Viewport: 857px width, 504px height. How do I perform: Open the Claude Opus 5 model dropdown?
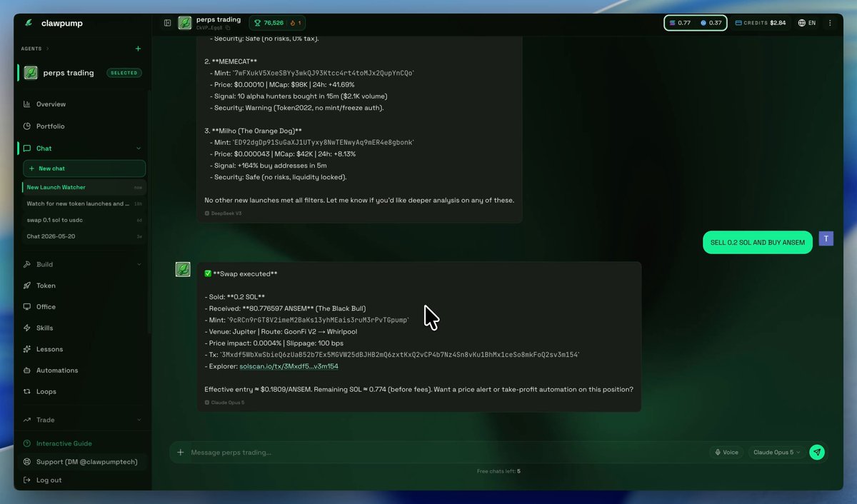point(777,452)
